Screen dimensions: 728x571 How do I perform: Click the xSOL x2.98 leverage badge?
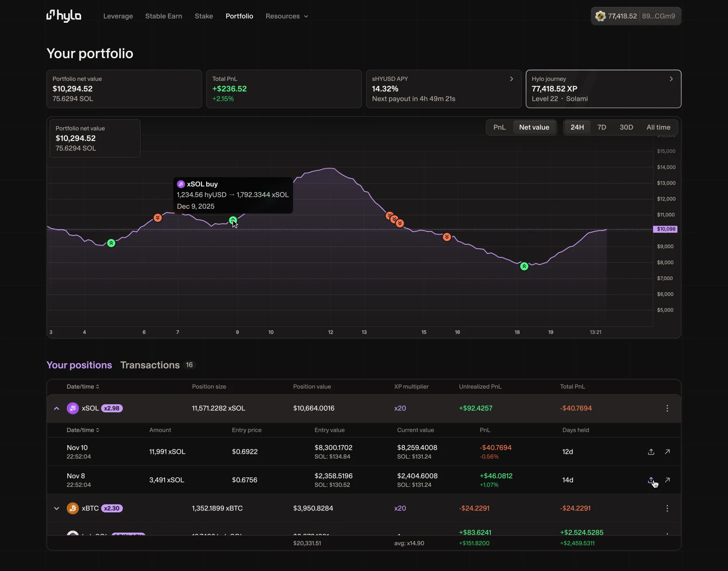pyautogui.click(x=111, y=408)
